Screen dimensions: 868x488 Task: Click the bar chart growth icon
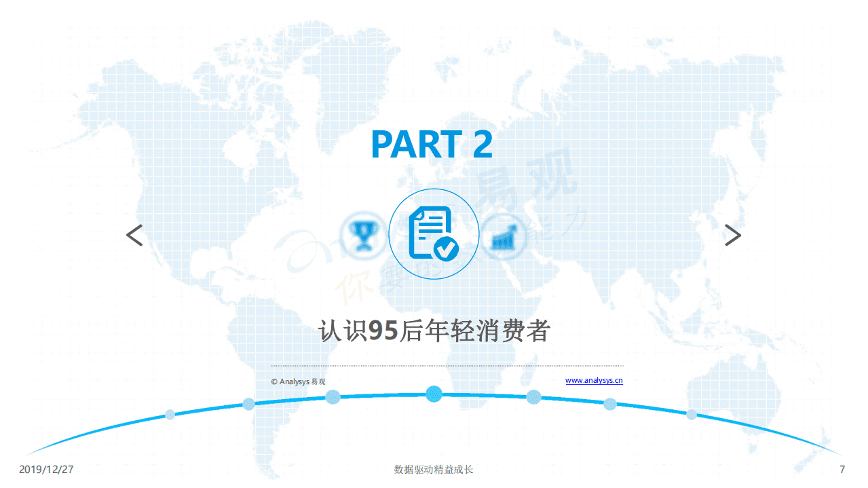point(504,236)
